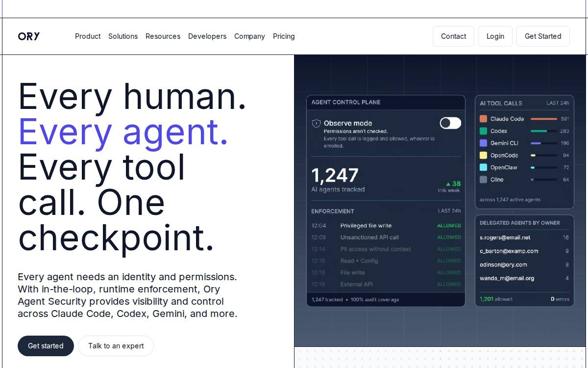Click PII access without context row

(386, 249)
